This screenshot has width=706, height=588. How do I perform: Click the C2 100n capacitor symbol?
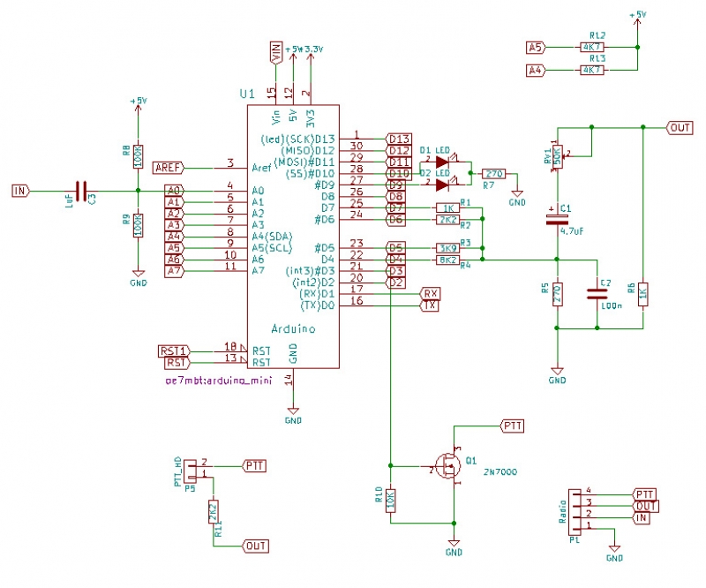597,294
